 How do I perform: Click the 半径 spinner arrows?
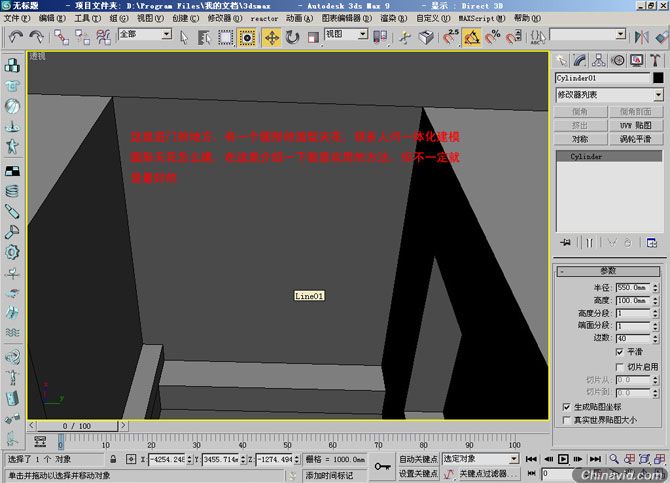(655, 288)
